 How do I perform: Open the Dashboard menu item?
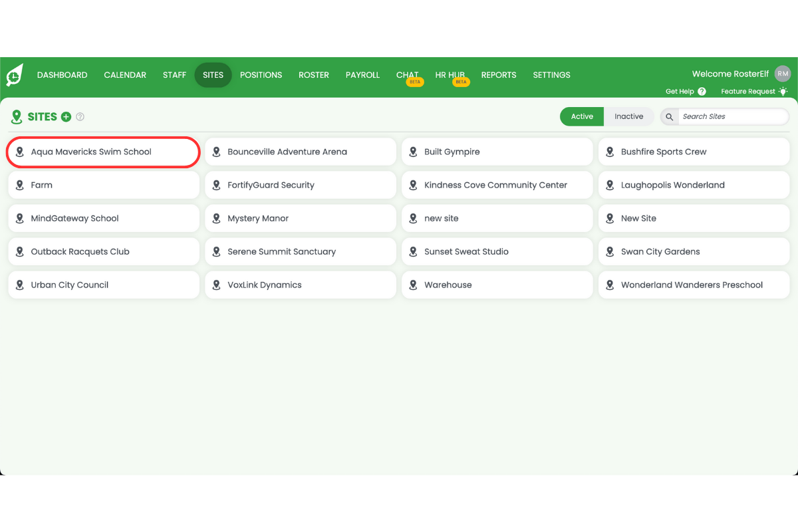pyautogui.click(x=62, y=75)
